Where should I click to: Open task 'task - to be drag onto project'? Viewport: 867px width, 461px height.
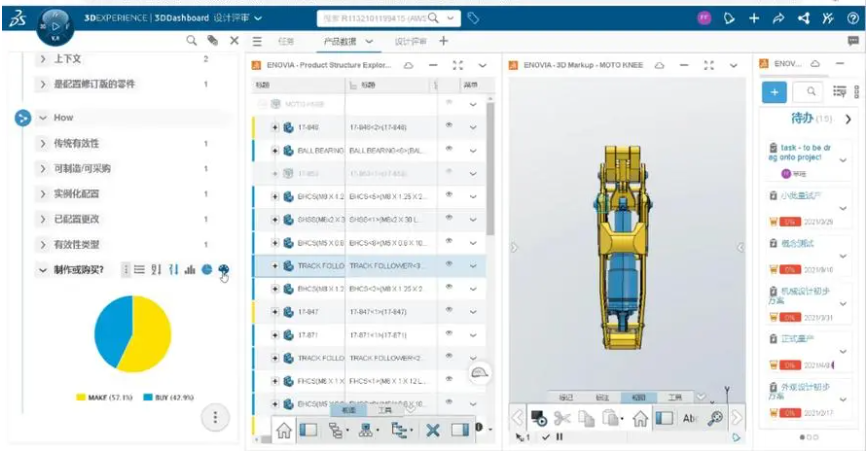[x=800, y=152]
